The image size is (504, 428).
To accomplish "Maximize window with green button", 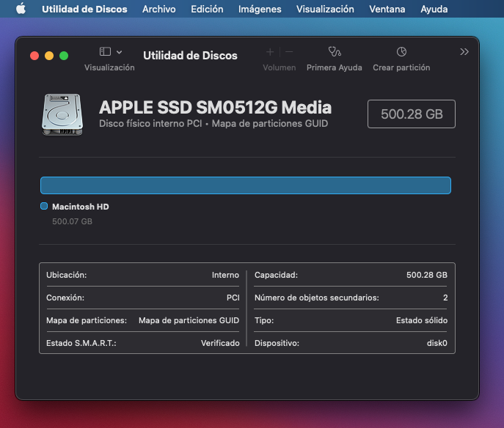I will click(64, 56).
